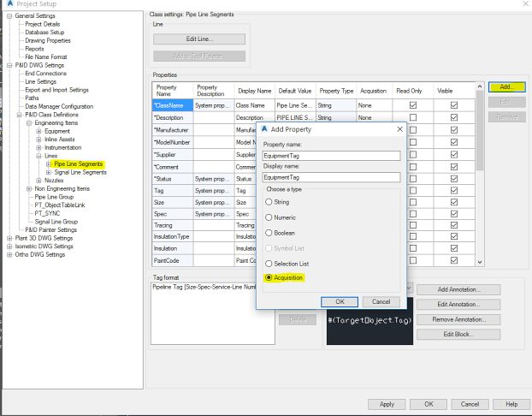Expand the Ortho DWG Settings node
Screen dimensions: 532x416
pyautogui.click(x=9, y=255)
